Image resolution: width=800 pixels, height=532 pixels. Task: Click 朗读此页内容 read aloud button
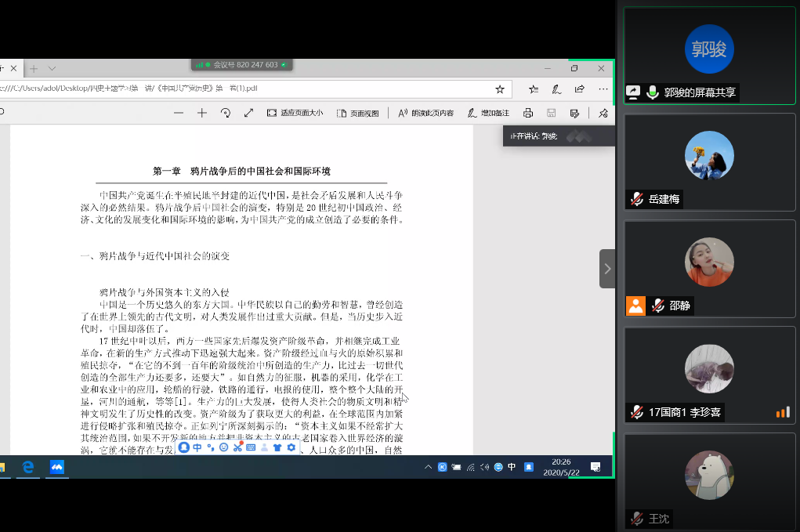pyautogui.click(x=425, y=113)
